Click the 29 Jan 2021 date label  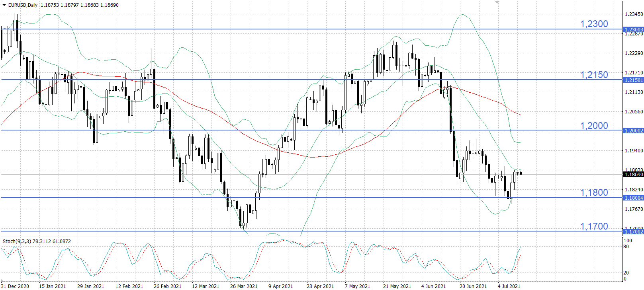click(x=91, y=286)
